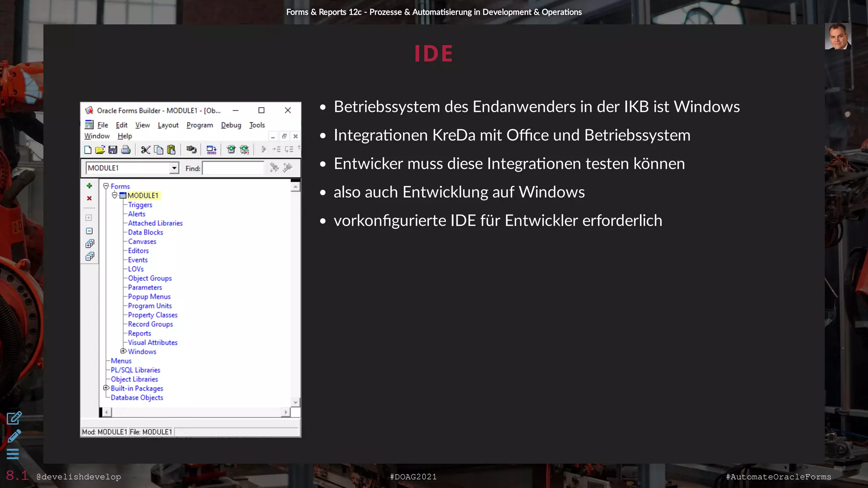
Task: Open the Tools menu
Action: pyautogui.click(x=257, y=125)
